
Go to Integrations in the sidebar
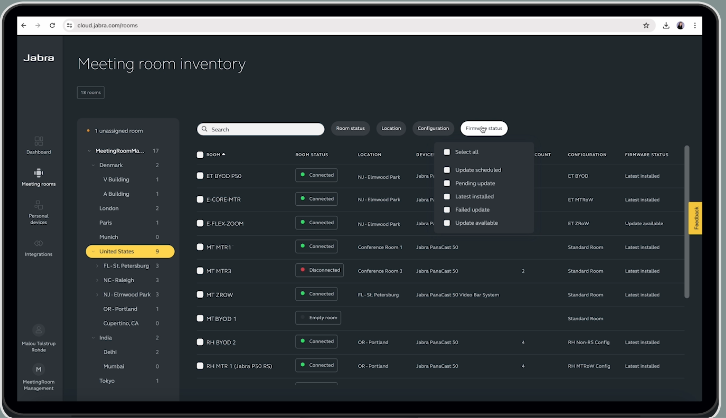pyautogui.click(x=37, y=246)
